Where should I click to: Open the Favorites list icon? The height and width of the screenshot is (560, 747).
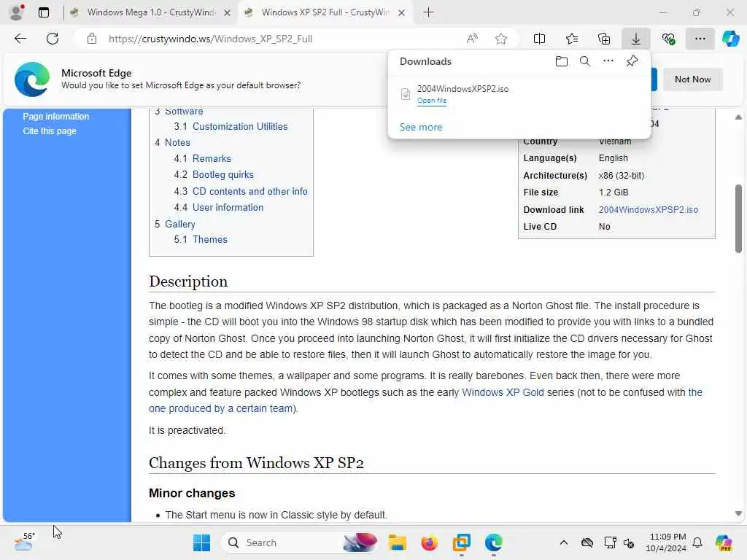click(x=572, y=39)
